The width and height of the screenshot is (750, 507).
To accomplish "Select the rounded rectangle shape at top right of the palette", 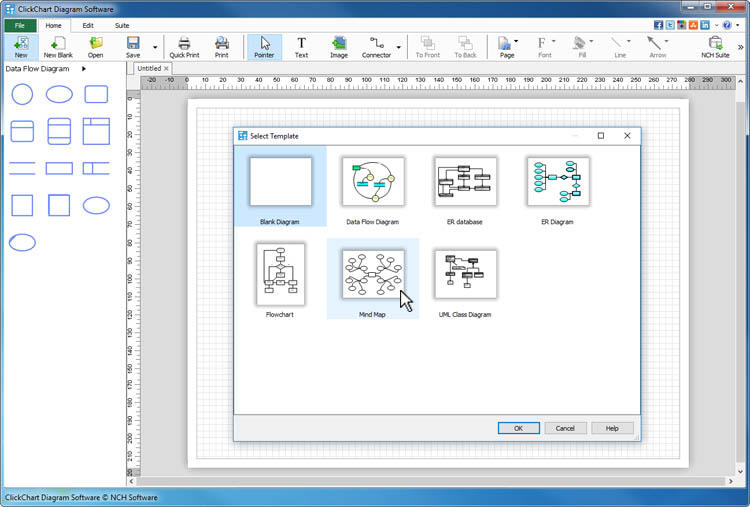I will point(96,94).
